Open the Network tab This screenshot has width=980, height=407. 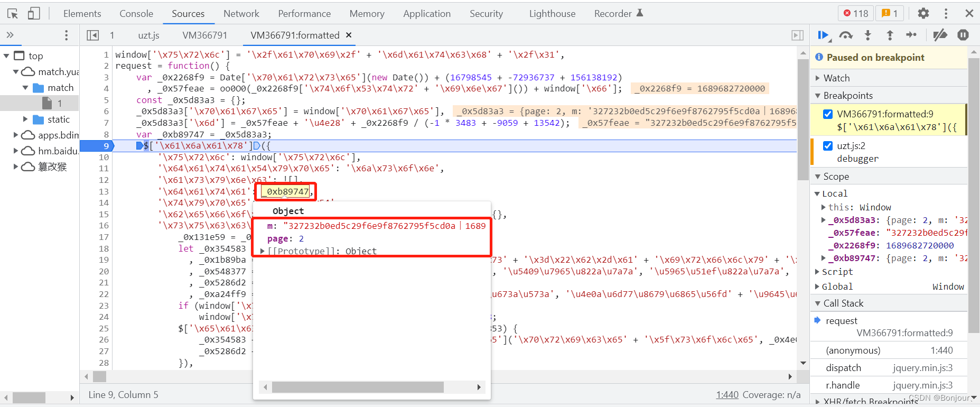tap(241, 14)
